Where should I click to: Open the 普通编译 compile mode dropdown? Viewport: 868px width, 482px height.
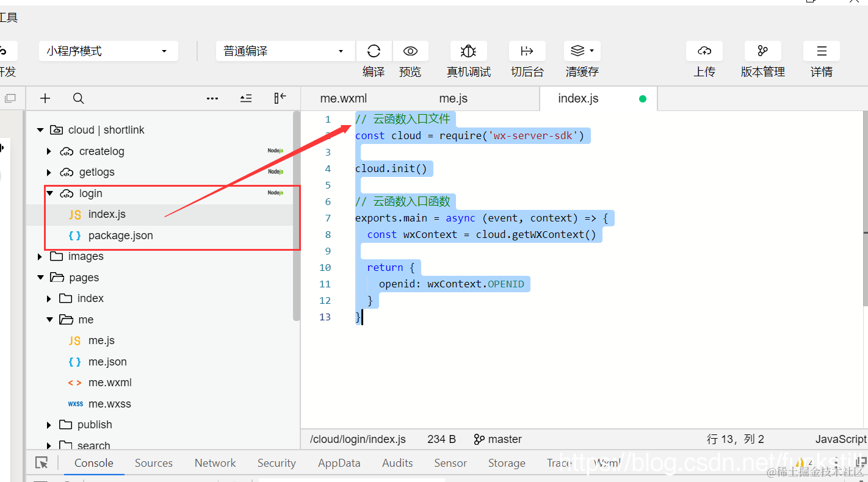(285, 51)
